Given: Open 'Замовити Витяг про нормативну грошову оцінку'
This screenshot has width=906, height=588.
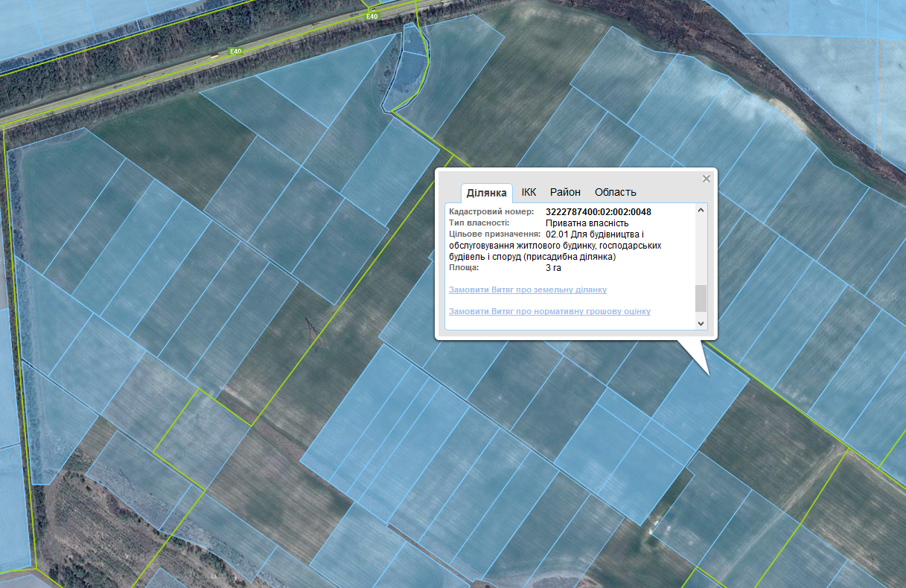Looking at the screenshot, I should point(549,311).
